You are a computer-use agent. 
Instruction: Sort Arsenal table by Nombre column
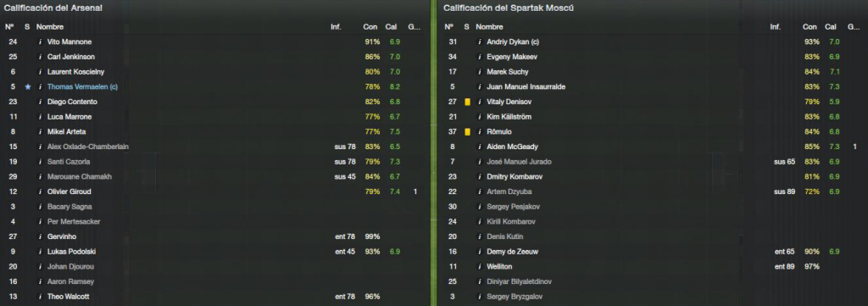pos(50,26)
